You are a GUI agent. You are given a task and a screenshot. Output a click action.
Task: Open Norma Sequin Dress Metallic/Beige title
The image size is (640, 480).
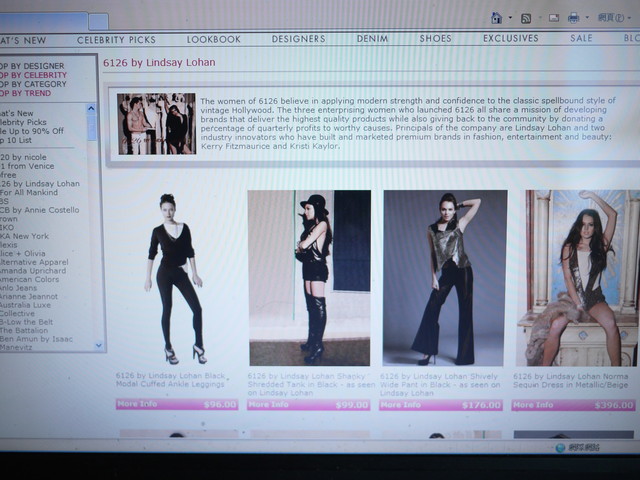571,380
